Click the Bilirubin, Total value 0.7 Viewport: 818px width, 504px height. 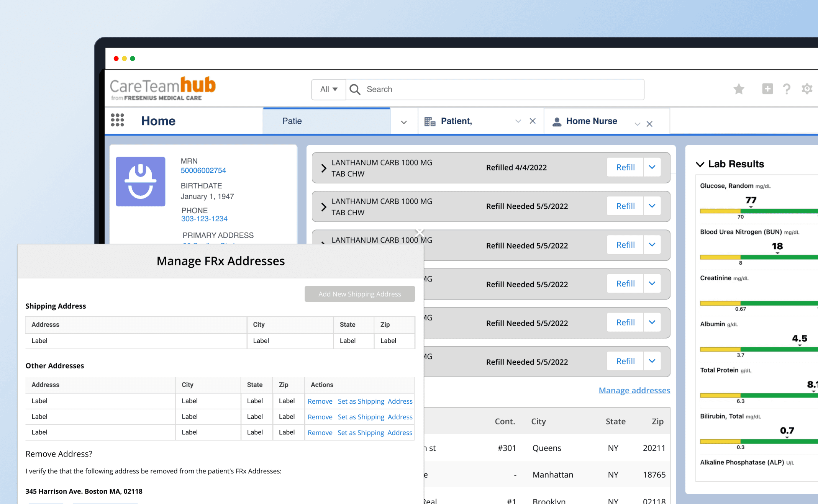787,430
